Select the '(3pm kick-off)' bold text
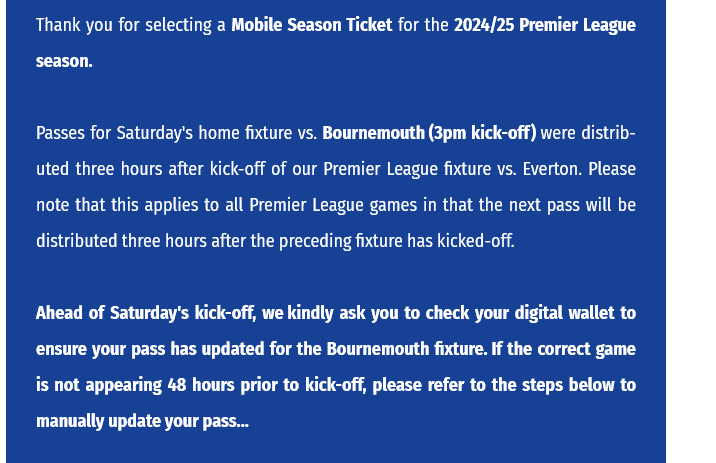This screenshot has height=463, width=716. (x=482, y=133)
